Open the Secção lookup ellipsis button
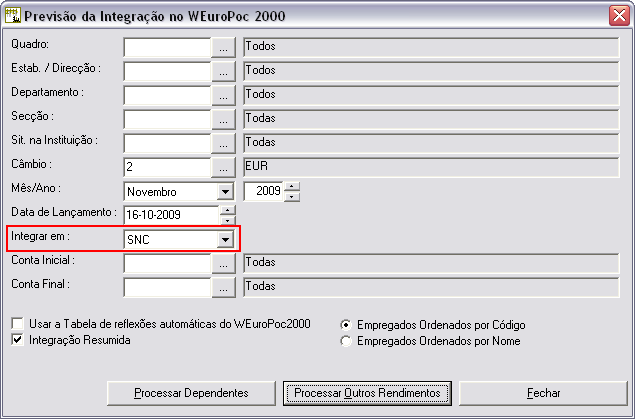635x419 pixels. pyautogui.click(x=224, y=120)
